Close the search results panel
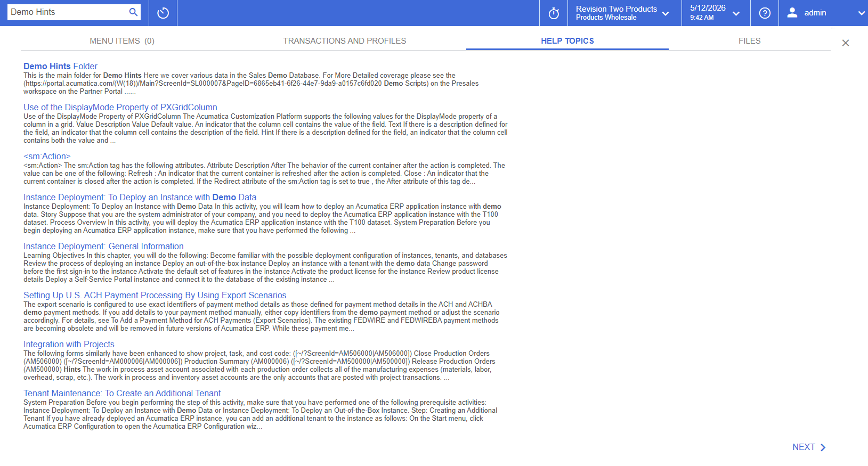This screenshot has height=466, width=868. pyautogui.click(x=846, y=43)
